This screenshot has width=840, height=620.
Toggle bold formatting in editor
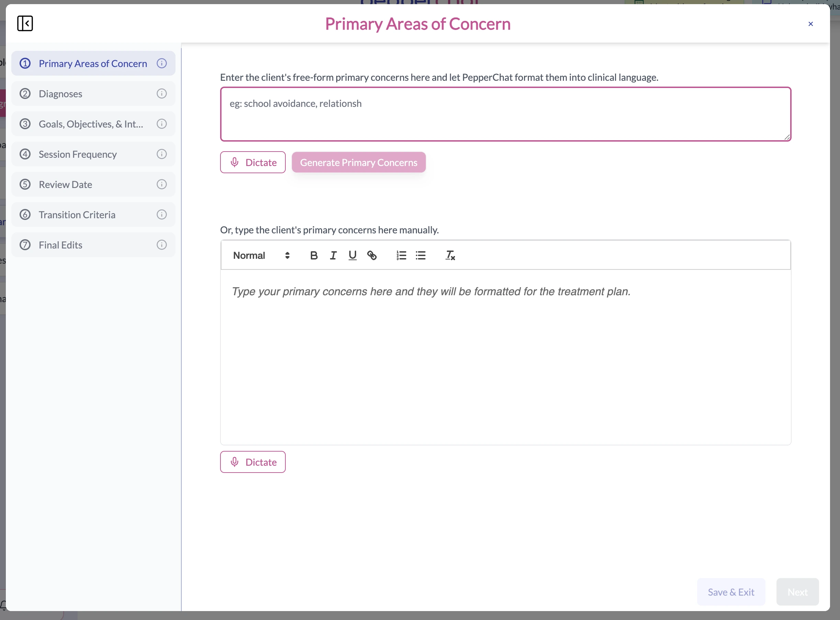314,256
